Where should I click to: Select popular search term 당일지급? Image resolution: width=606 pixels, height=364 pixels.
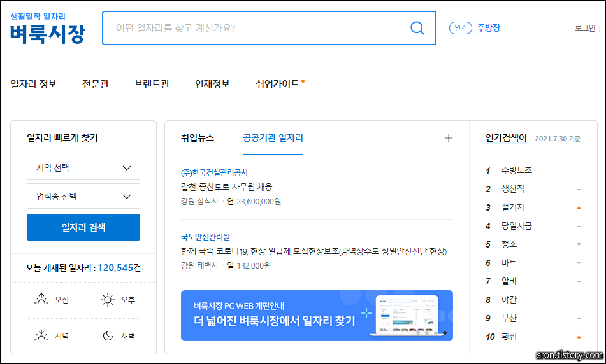(x=516, y=226)
